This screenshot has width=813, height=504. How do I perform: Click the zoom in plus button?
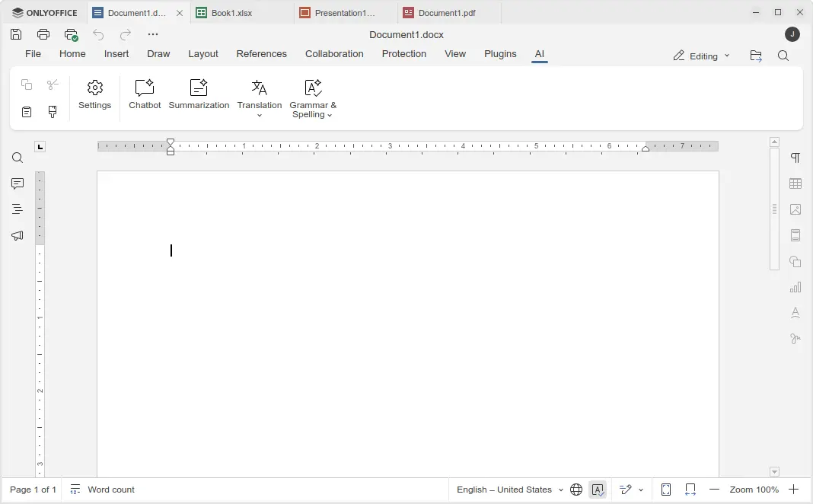pyautogui.click(x=793, y=490)
